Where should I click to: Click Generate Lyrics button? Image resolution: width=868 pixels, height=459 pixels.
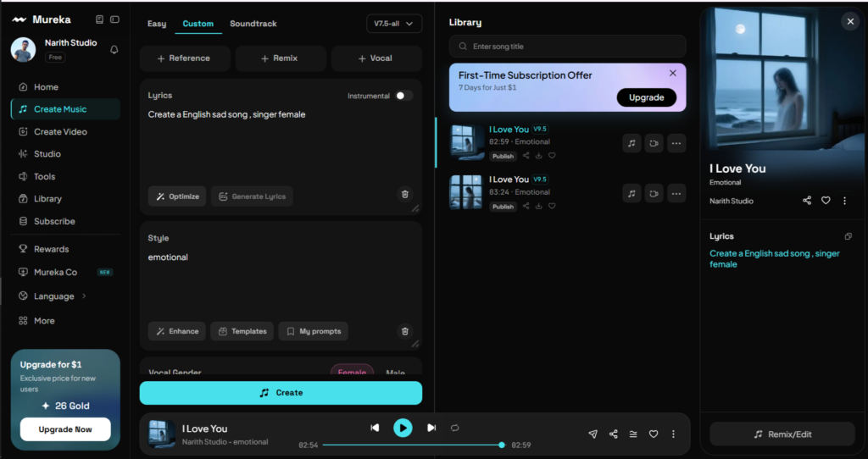pyautogui.click(x=252, y=196)
